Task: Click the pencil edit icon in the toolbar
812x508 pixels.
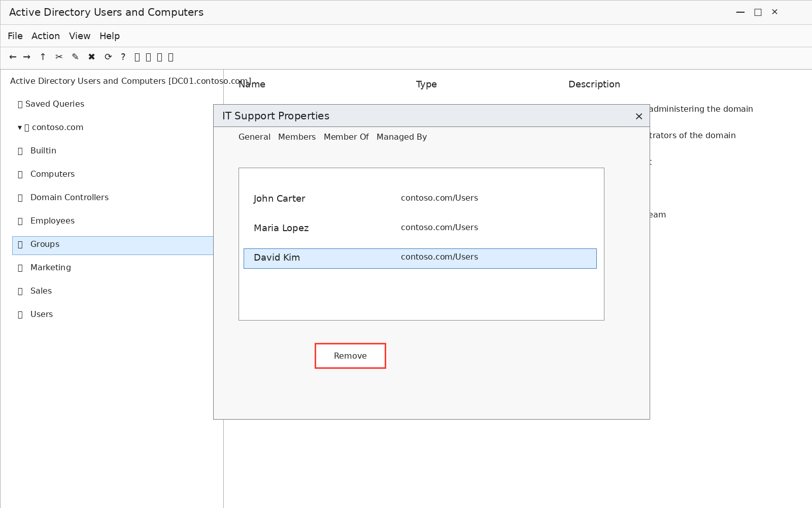Action: [x=75, y=57]
